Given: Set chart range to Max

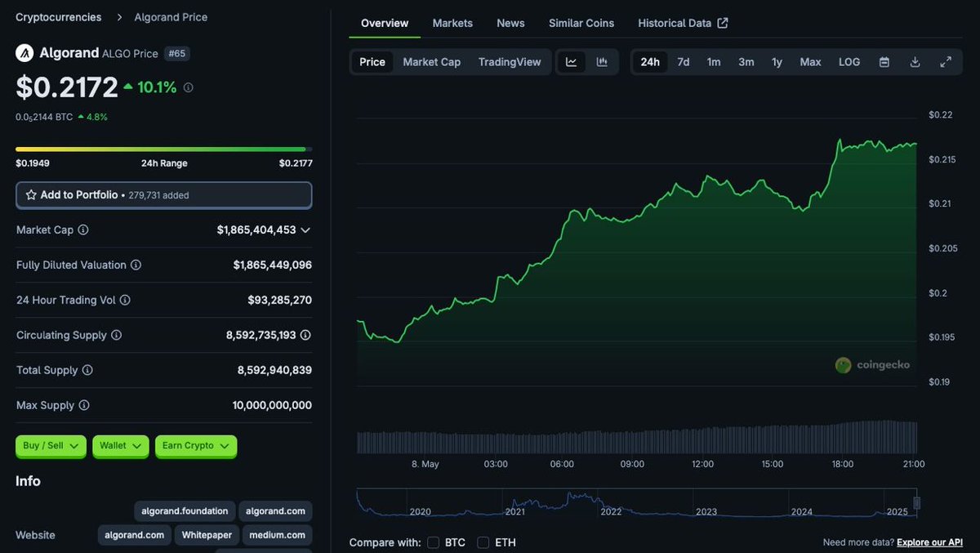Looking at the screenshot, I should click(x=811, y=62).
